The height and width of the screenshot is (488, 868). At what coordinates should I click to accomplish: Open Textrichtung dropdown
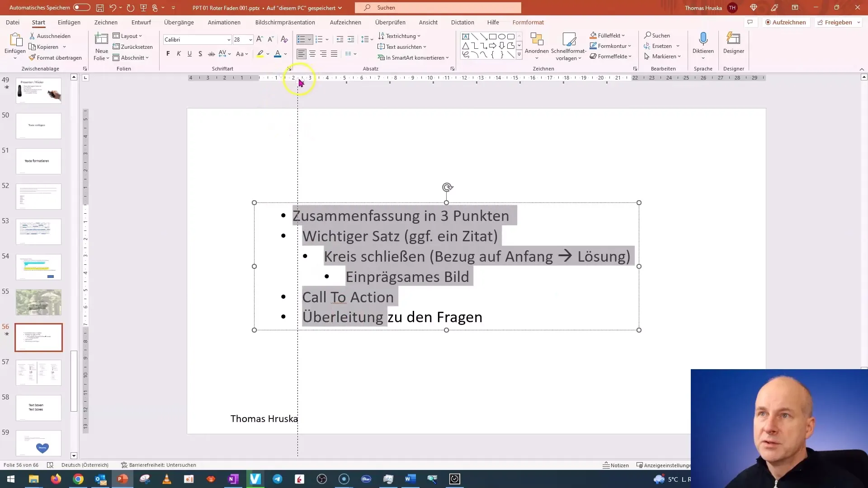tap(399, 36)
